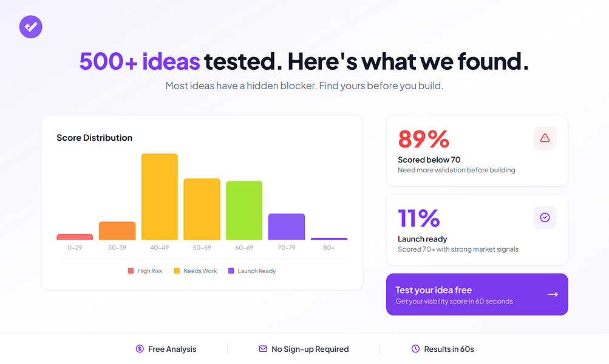Open the 'Free Analysis' footer link
609x364 pixels.
(x=172, y=349)
